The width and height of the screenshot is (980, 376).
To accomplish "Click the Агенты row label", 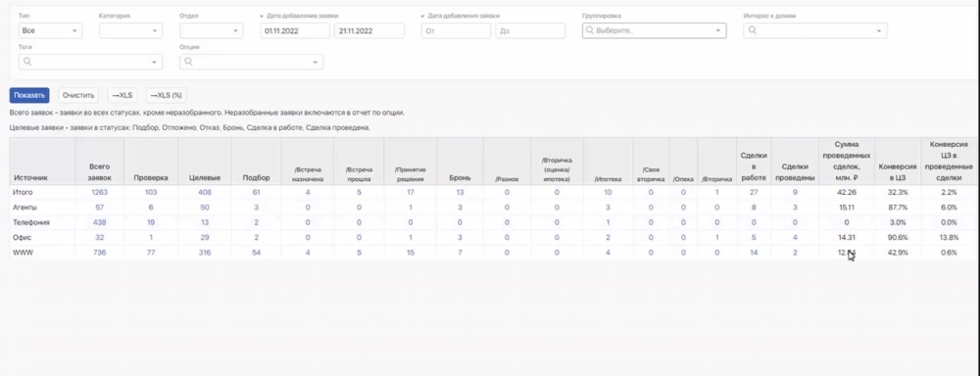I will [25, 208].
